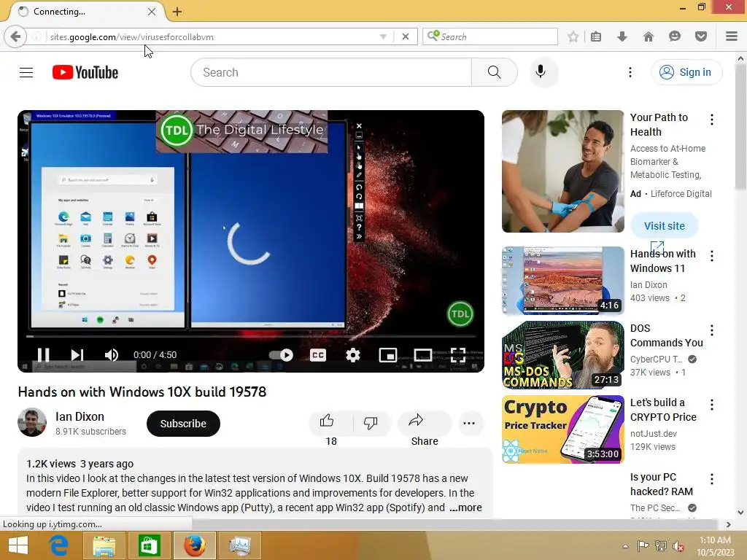Show bookmarks list icon
The width and height of the screenshot is (747, 560).
[x=596, y=36]
